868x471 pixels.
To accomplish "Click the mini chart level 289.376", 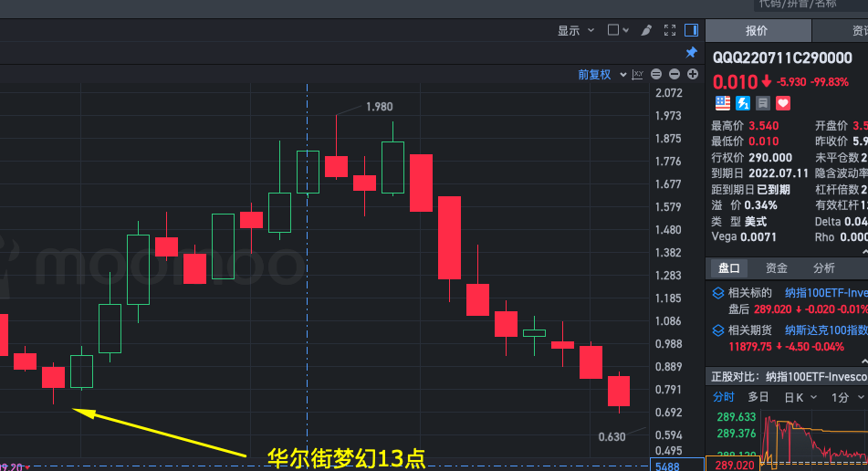I will [737, 434].
